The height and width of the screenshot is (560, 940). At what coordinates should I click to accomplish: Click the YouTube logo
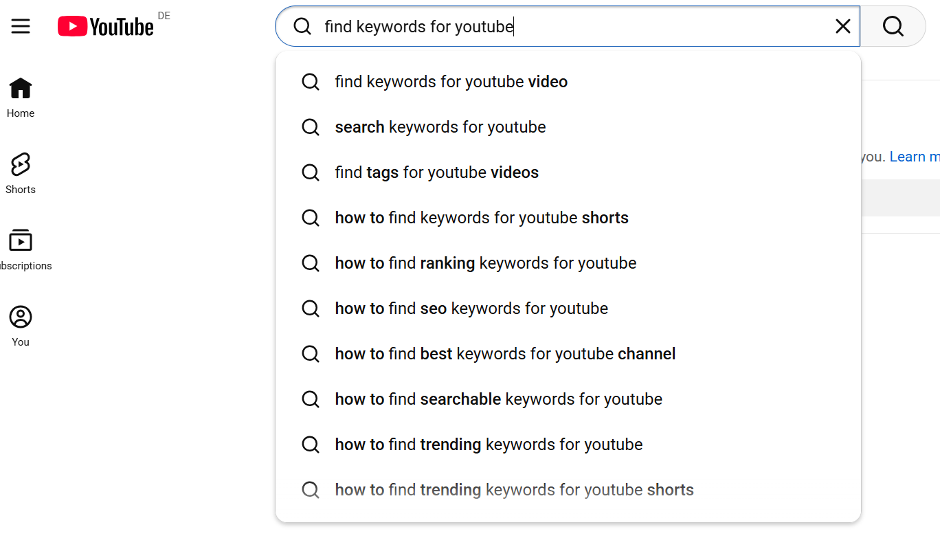click(106, 27)
